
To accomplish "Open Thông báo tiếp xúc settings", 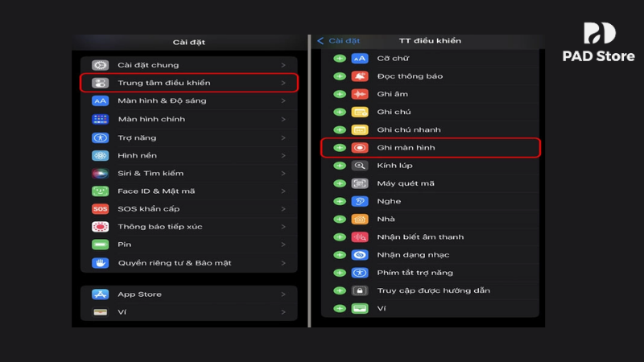I will (159, 227).
